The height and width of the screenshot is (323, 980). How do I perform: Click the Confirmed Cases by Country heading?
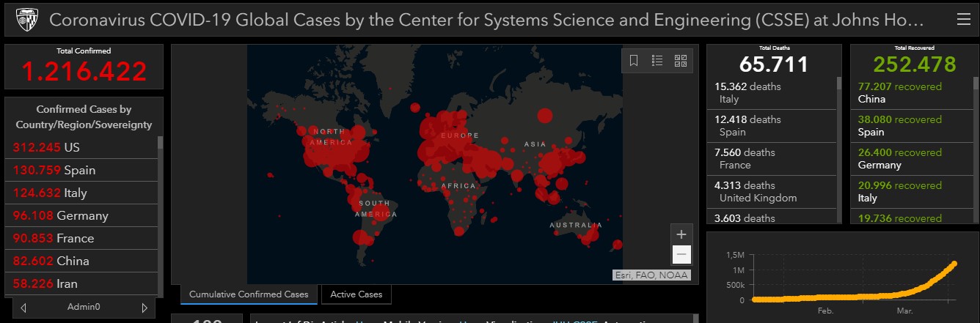(x=84, y=117)
